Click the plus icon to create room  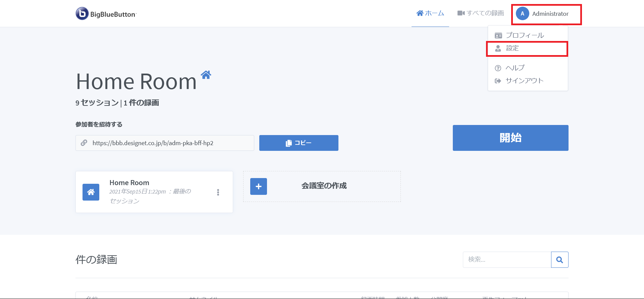(x=259, y=186)
